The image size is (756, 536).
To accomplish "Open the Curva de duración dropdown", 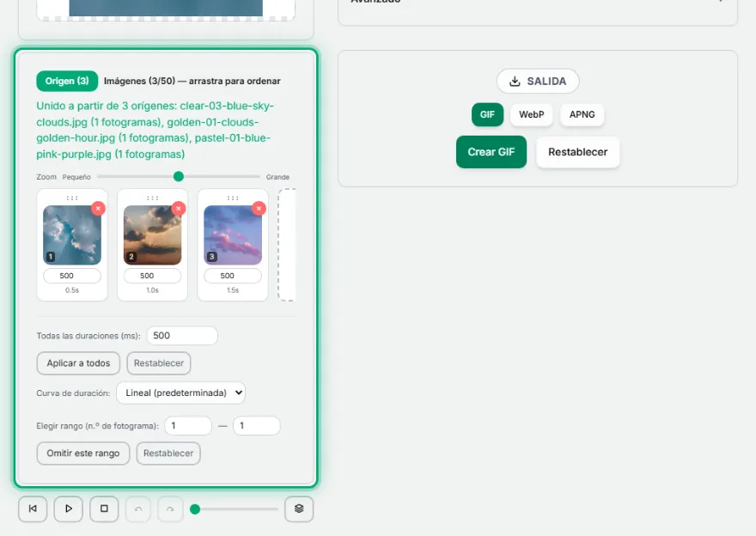I will (180, 393).
